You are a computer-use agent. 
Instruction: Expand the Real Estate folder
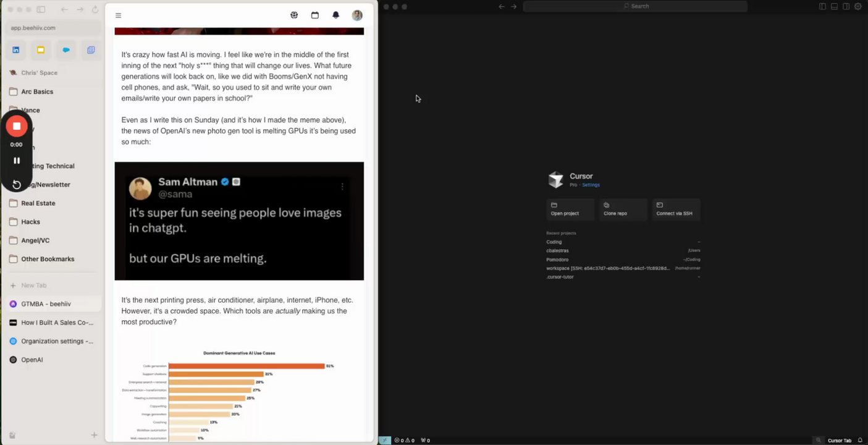coord(53,203)
